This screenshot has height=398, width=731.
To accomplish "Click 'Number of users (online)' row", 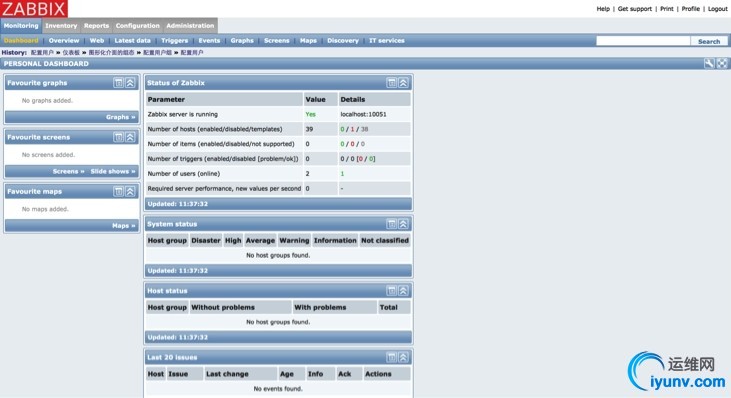I will [x=184, y=173].
